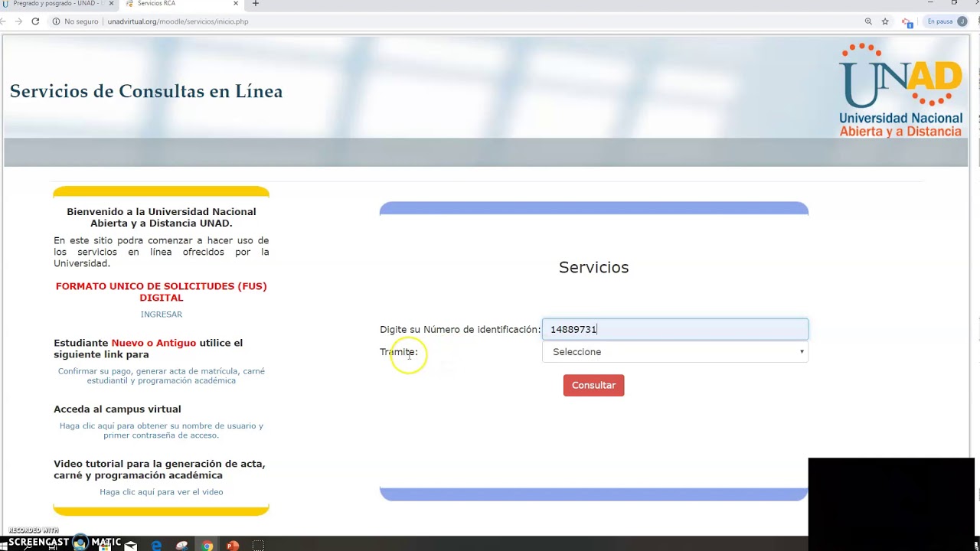This screenshot has height=551, width=980.
Task: Expand the Tramite Seleccione dropdown
Action: click(675, 352)
